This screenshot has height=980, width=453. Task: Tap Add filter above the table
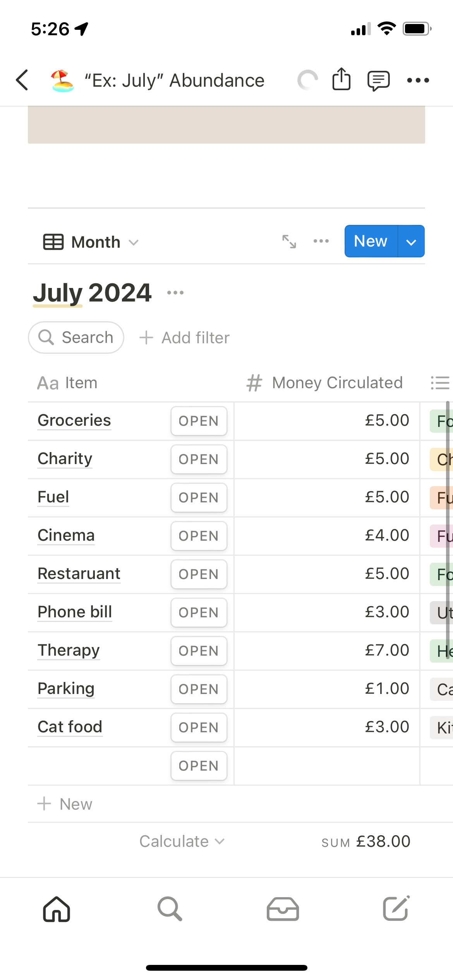tap(184, 338)
